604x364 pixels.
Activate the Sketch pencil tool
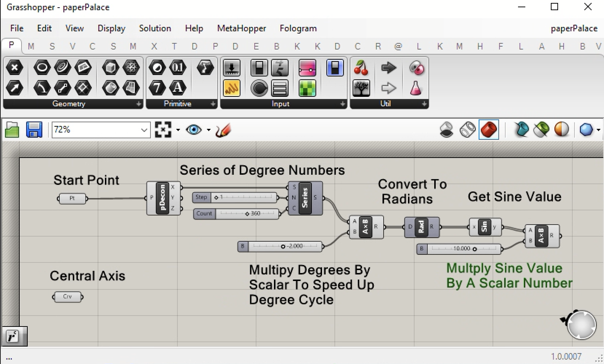pos(223,130)
